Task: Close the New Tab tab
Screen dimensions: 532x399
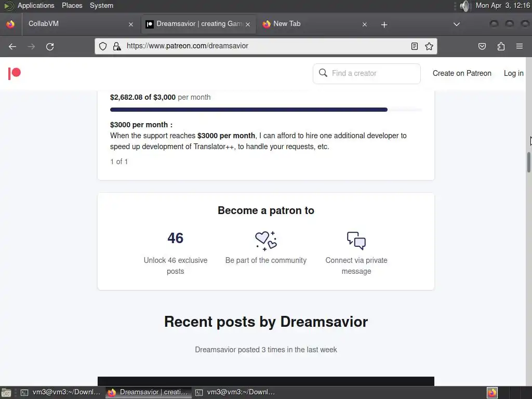Action: [365, 24]
